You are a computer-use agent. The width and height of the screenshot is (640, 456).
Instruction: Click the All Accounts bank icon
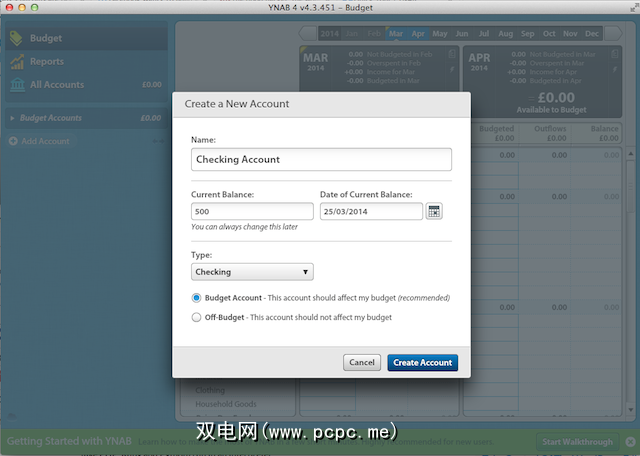click(x=17, y=85)
